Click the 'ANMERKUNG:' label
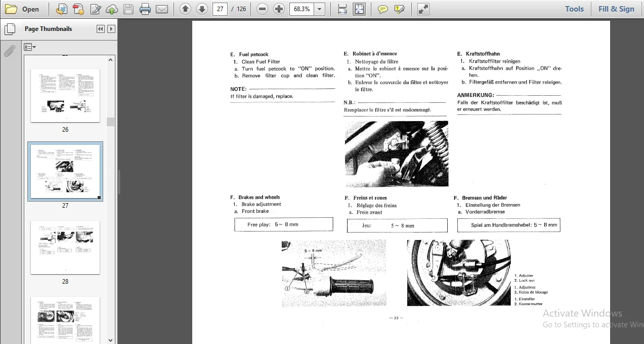This screenshot has width=644, height=344. point(476,95)
